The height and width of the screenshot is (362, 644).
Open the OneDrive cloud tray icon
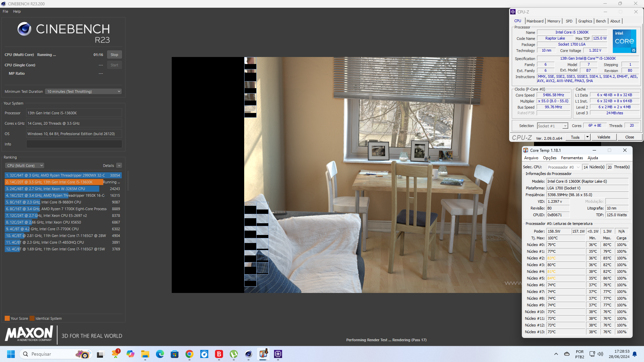coord(567,354)
